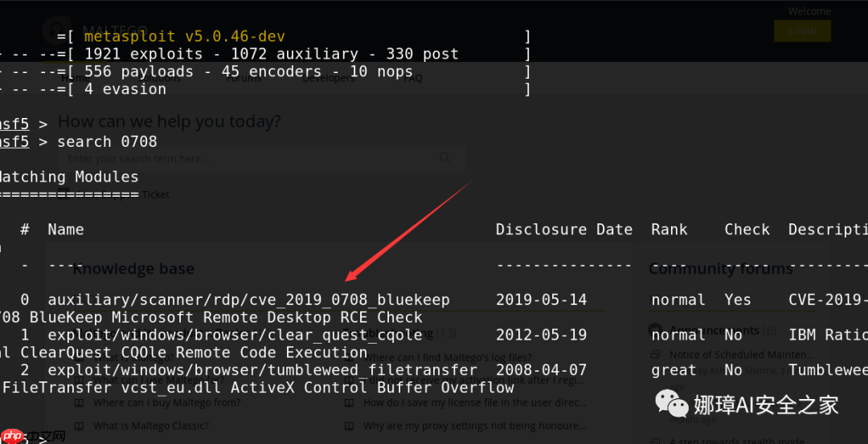Click the 'Name' column header
868x444 pixels.
(x=66, y=230)
